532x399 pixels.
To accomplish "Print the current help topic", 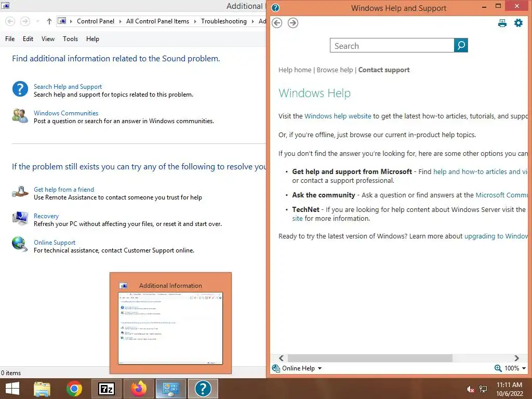I will tap(502, 23).
